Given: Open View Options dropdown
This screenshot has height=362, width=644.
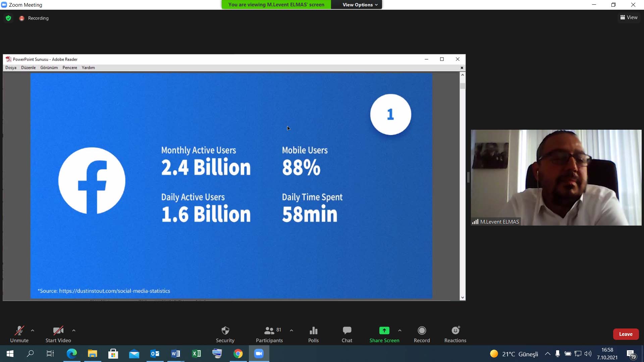Looking at the screenshot, I should coord(360,5).
